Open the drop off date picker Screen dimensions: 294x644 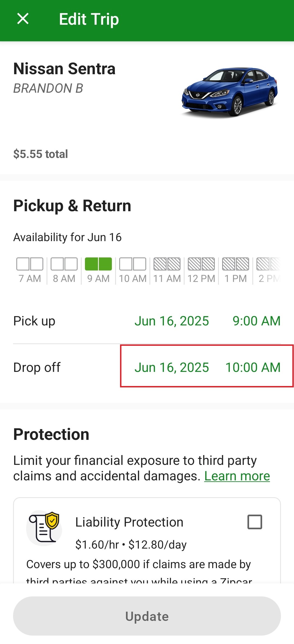pos(172,368)
